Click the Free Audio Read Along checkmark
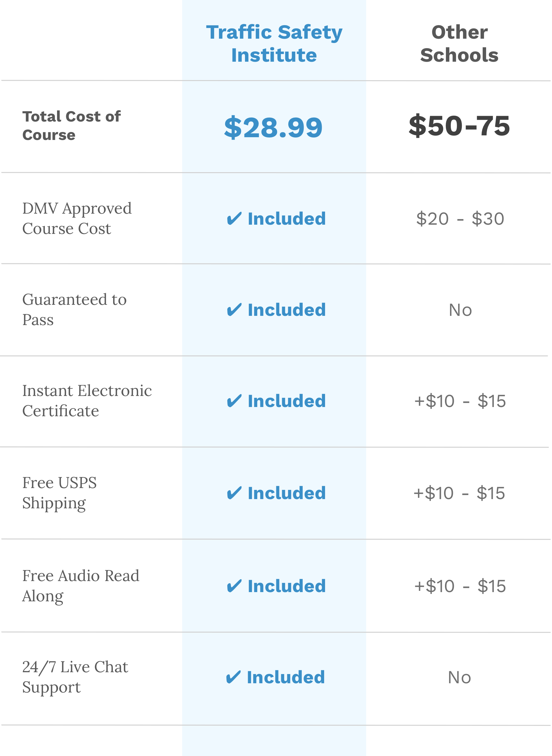Image resolution: width=552 pixels, height=756 pixels. click(x=234, y=587)
